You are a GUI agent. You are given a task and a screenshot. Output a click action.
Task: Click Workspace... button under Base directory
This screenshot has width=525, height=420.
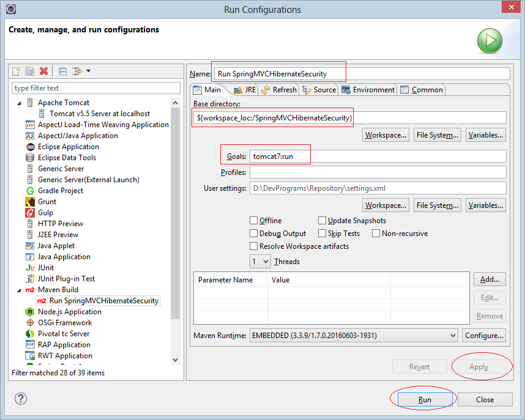click(385, 135)
